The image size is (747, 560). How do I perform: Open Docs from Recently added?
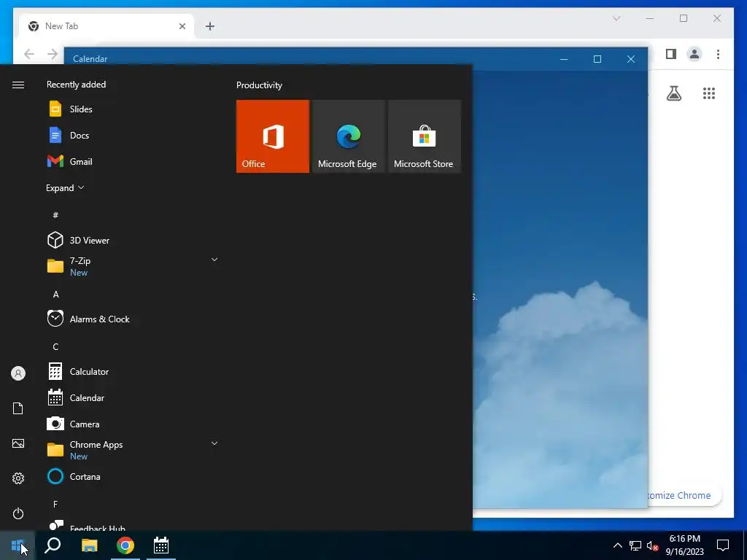point(131,135)
